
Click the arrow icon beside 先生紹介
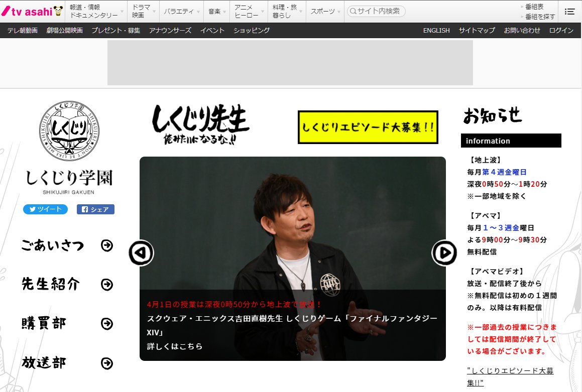pyautogui.click(x=107, y=285)
